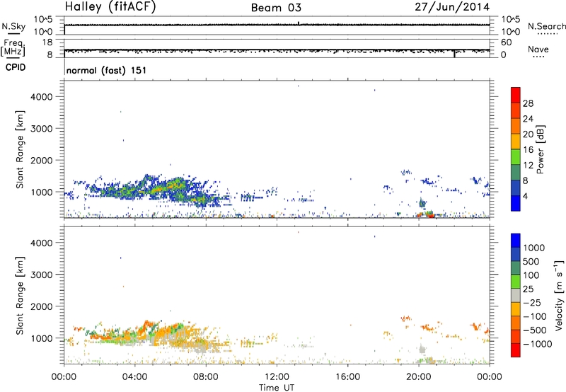Click the 'Freq. [MHz]' axis label

coord(13,48)
